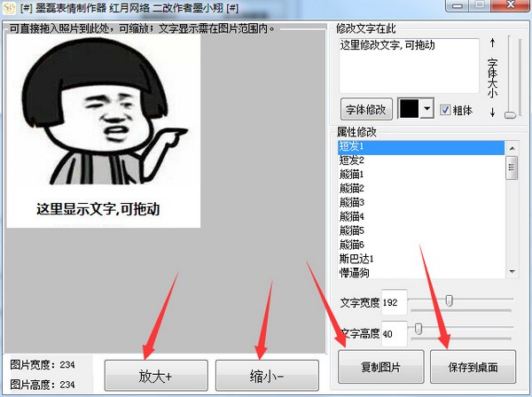
Task: Click list scrollbar up arrow
Action: pyautogui.click(x=512, y=148)
